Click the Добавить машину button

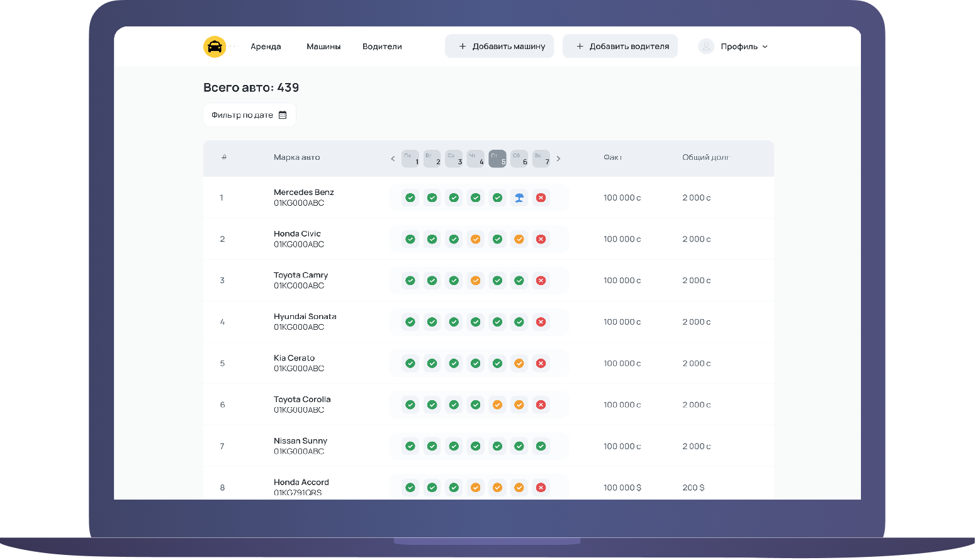(500, 47)
